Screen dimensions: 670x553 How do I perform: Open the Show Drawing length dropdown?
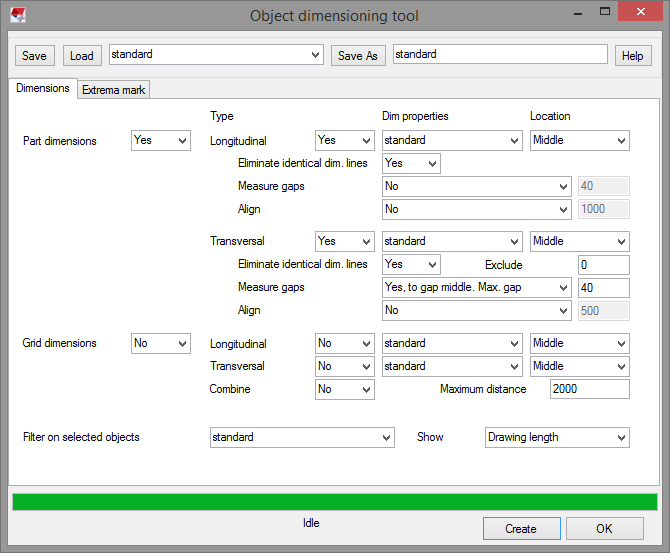557,438
